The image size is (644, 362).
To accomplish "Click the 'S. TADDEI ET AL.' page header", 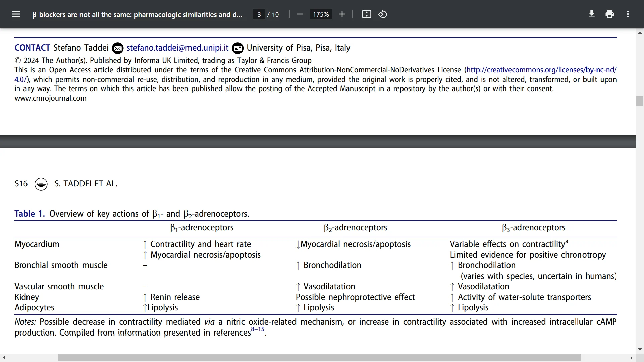I will tap(86, 184).
